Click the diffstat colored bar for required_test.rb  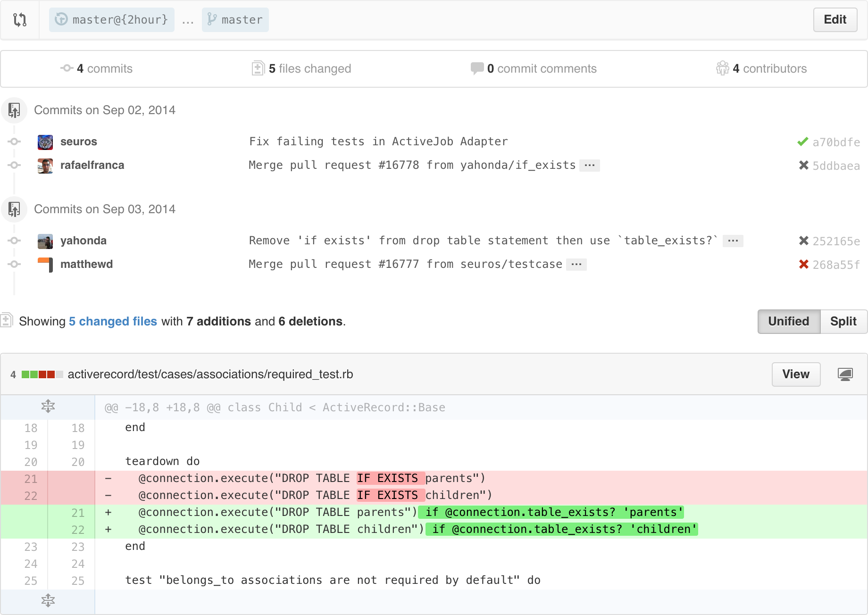coord(42,375)
